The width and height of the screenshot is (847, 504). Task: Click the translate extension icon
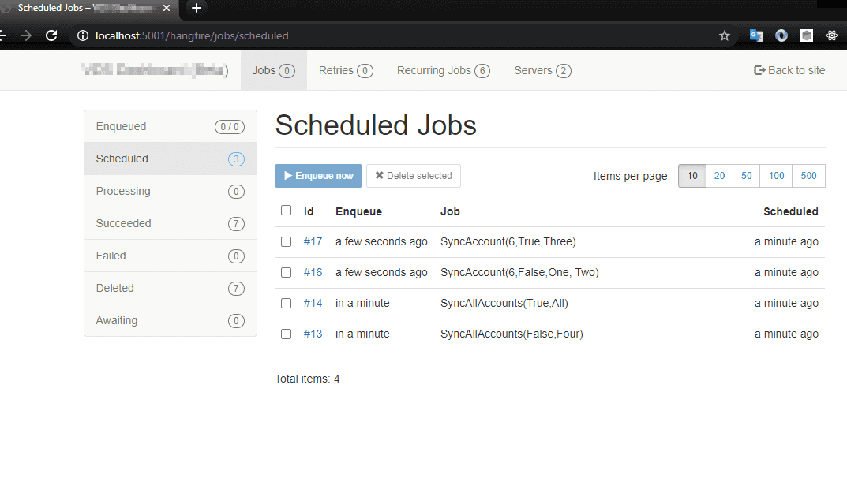click(755, 35)
